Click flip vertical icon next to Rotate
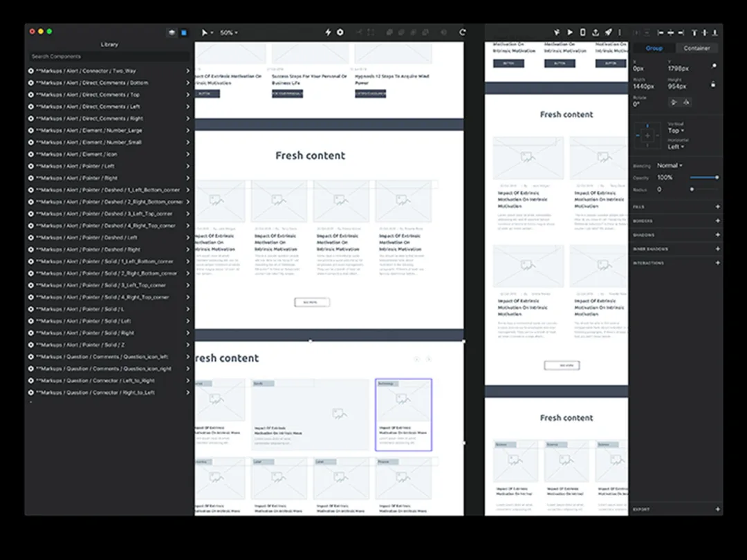The height and width of the screenshot is (560, 747). coord(686,102)
